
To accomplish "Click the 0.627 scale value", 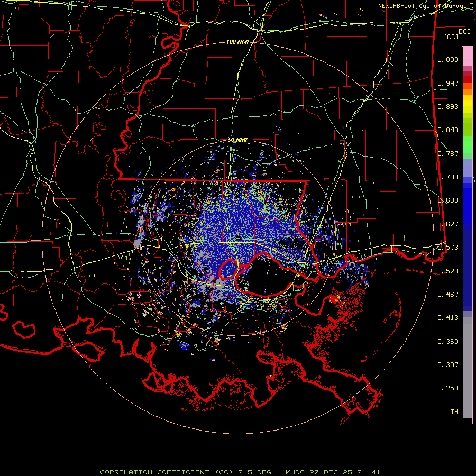I will click(x=448, y=224).
